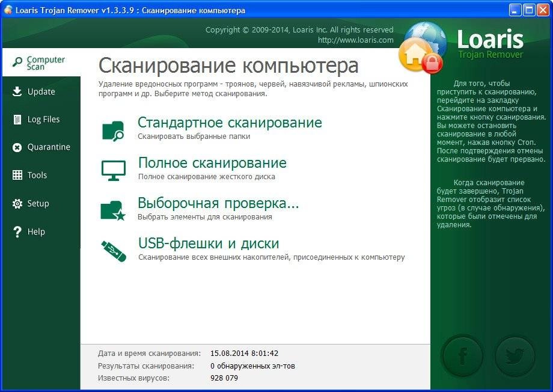Click the scan date 15.08.2014 8:01:42
The image size is (553, 392).
(245, 353)
